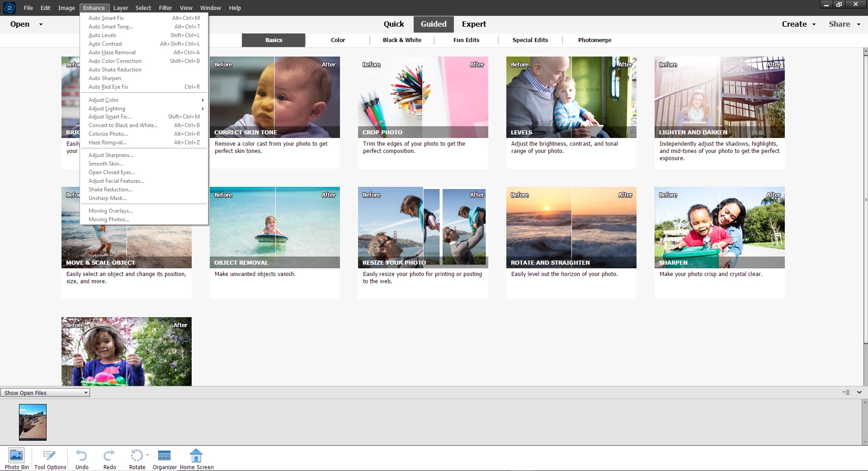Choose Colorize Photo menu entry
868x471 pixels.
(144, 134)
